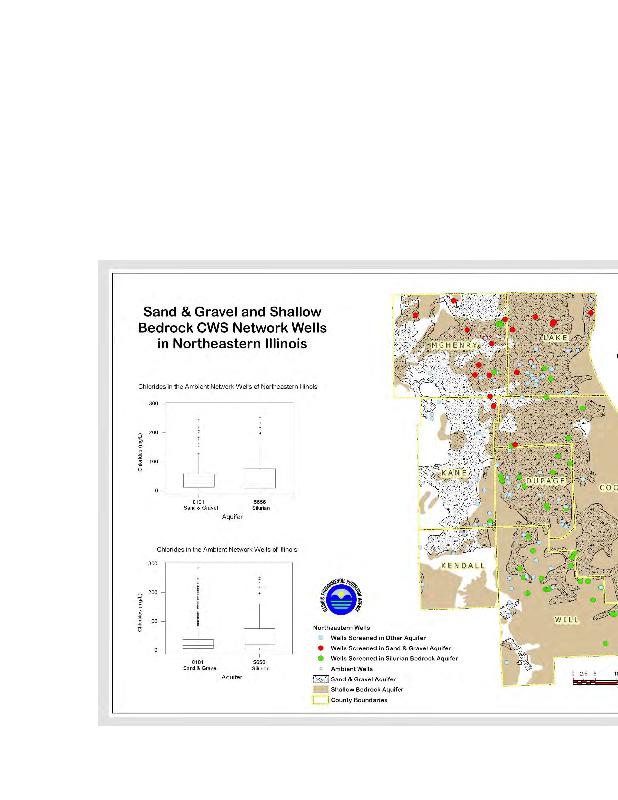Click the Illinois EPA circular logo

[x=339, y=599]
